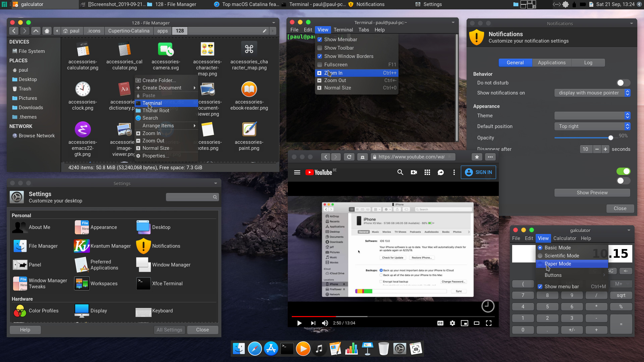Viewport: 644px width, 362px height.
Task: Open accessories-clock.png file icon
Action: point(83,89)
